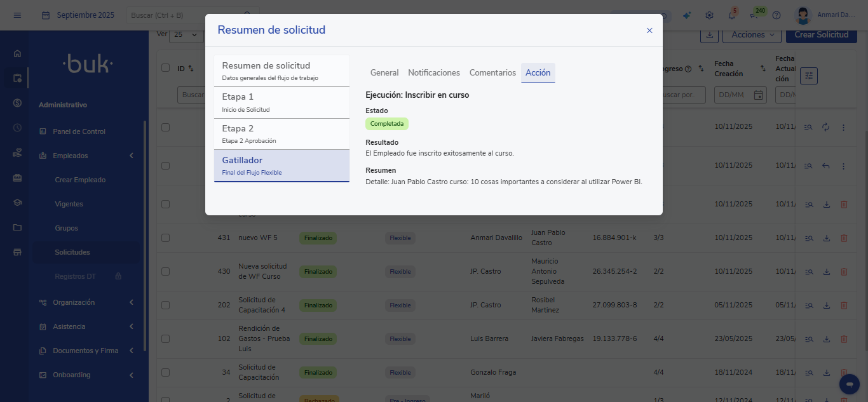This screenshot has width=868, height=402.
Task: Collapse the Empleados sidebar section
Action: (x=132, y=156)
